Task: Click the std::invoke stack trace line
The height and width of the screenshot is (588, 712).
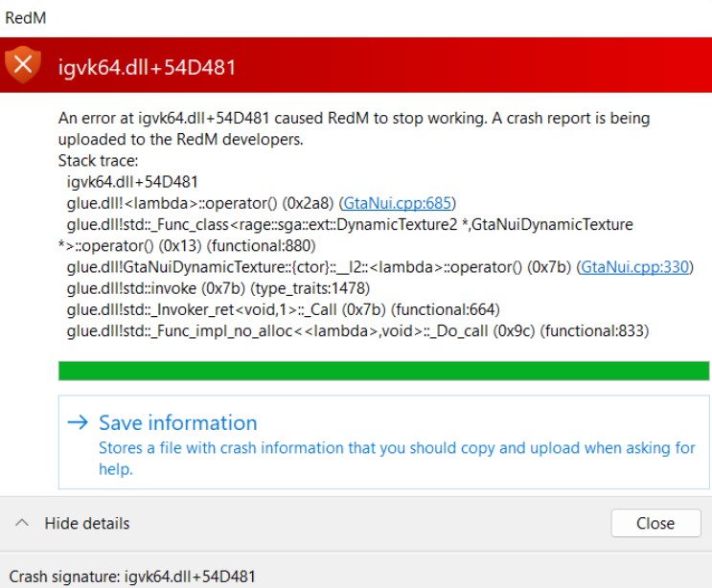Action: 218,287
